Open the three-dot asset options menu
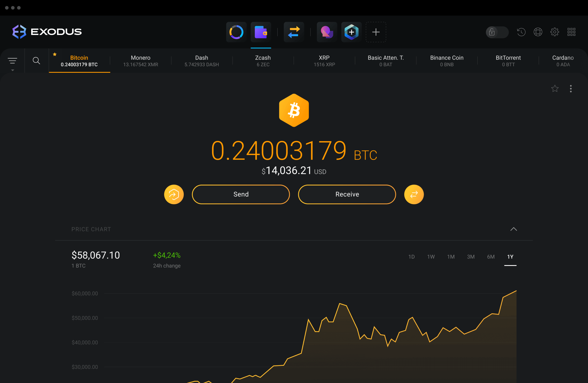Image resolution: width=588 pixels, height=383 pixels. click(571, 89)
